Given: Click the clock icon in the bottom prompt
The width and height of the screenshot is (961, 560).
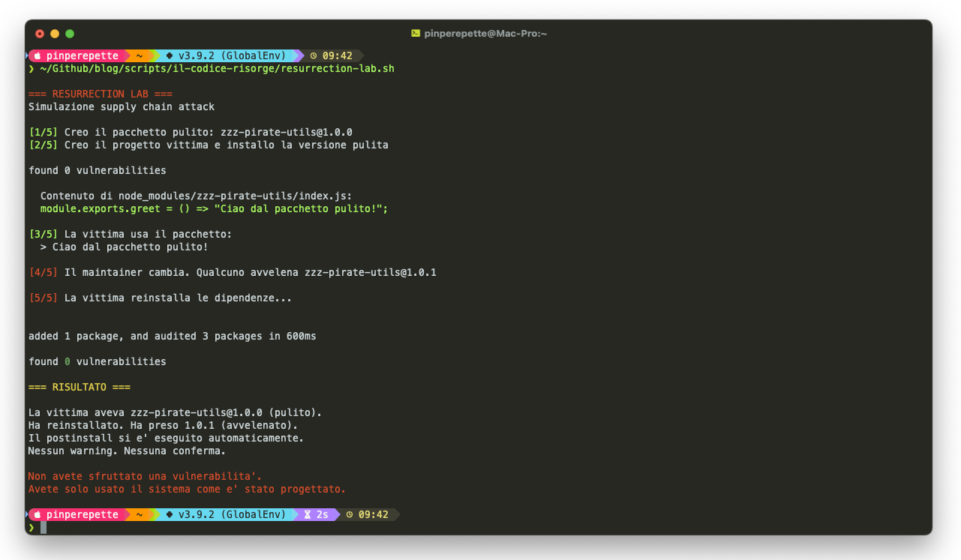Looking at the screenshot, I should pos(350,515).
